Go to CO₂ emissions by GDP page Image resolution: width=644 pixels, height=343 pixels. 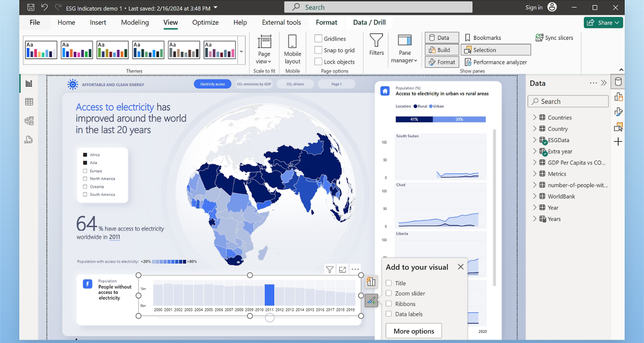(x=254, y=84)
